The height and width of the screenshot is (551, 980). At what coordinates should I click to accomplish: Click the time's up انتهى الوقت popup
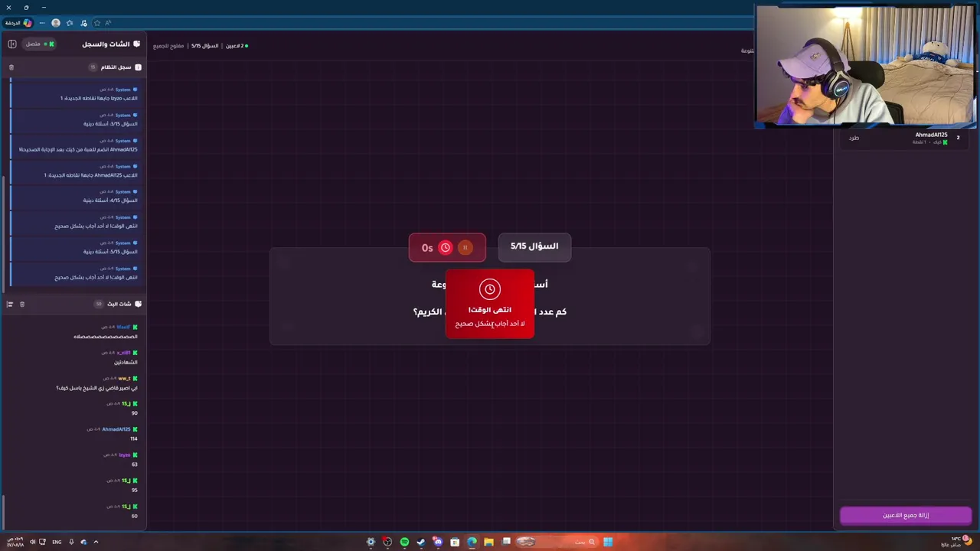(490, 304)
